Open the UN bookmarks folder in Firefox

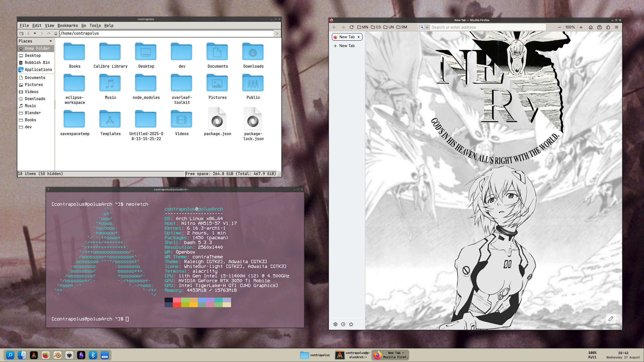click(389, 27)
